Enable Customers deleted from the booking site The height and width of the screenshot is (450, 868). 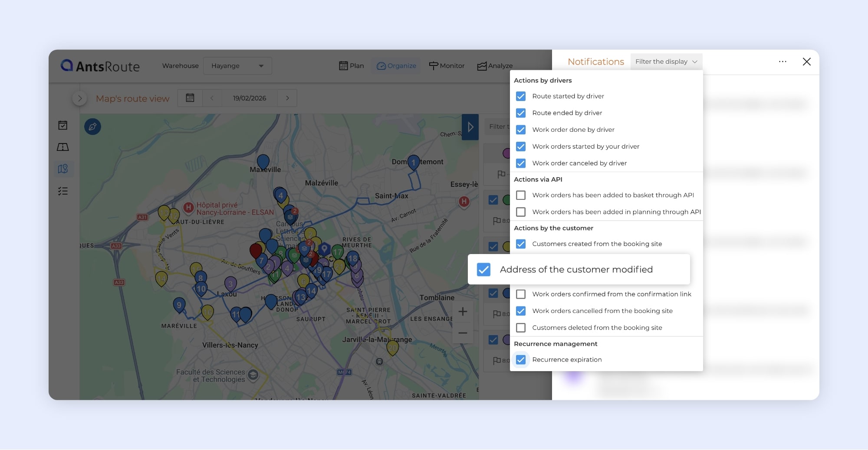(521, 328)
